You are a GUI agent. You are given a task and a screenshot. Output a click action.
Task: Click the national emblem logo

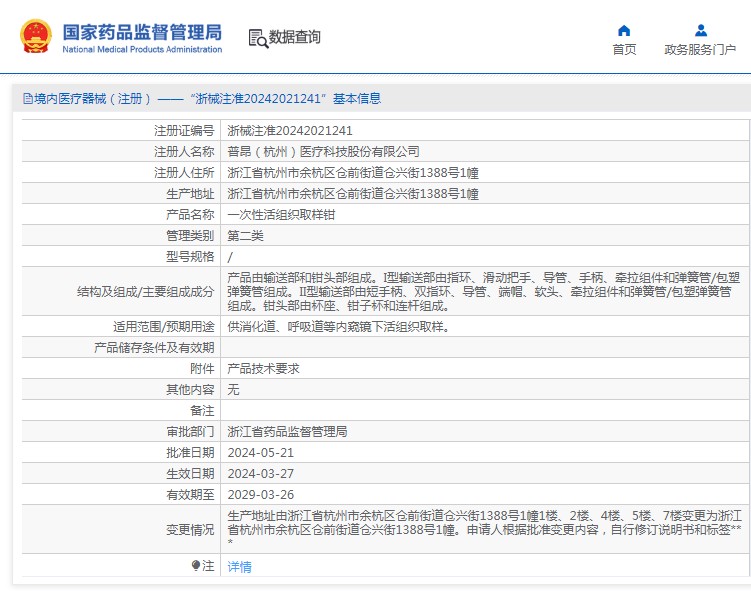pos(36,37)
